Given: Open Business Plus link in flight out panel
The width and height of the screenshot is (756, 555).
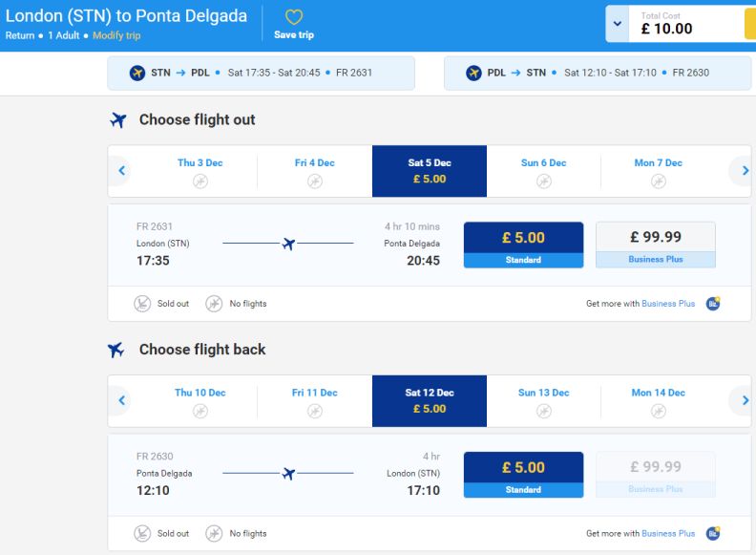Looking at the screenshot, I should click(668, 304).
